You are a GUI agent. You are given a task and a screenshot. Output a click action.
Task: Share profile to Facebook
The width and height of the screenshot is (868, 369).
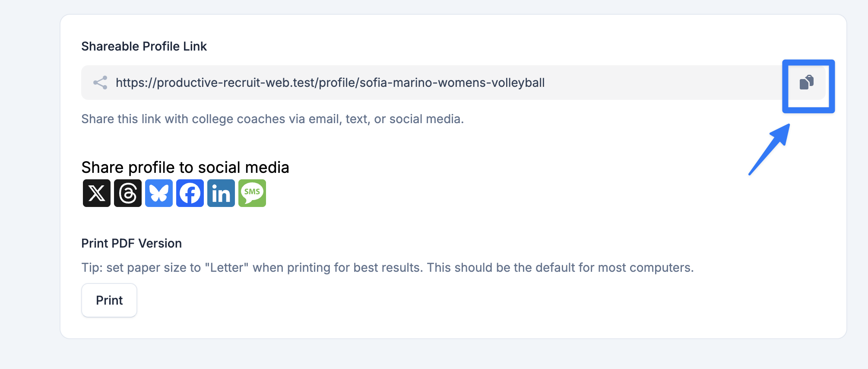pos(190,193)
